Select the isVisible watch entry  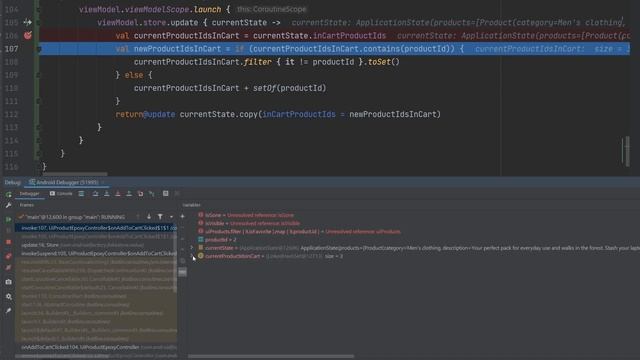[249, 223]
